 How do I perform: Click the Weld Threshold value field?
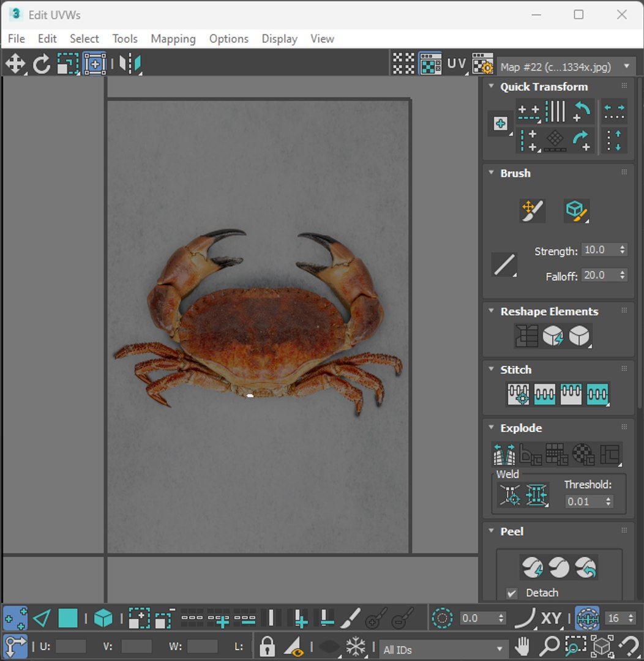[583, 501]
